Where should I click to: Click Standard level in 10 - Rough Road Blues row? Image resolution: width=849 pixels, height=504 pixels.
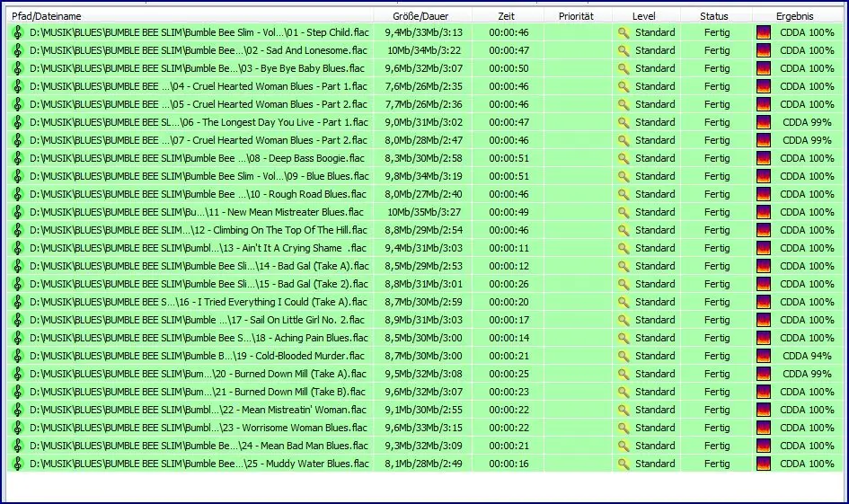[655, 194]
